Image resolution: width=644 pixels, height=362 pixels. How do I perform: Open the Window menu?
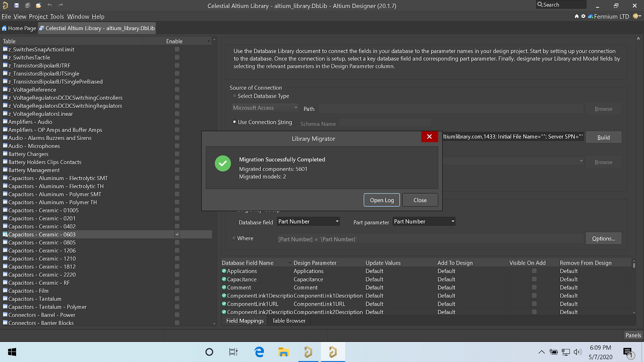78,16
